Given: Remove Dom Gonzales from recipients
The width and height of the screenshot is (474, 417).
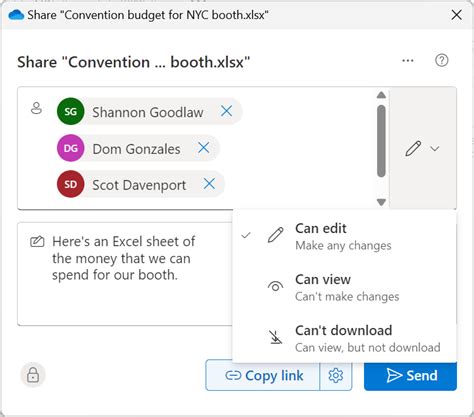Looking at the screenshot, I should 203,147.
